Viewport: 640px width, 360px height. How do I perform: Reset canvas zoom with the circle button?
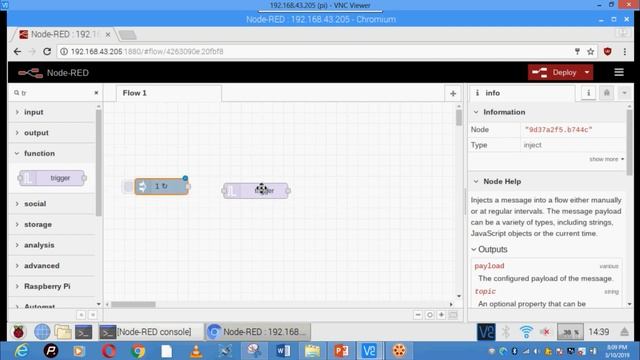pyautogui.click(x=429, y=315)
